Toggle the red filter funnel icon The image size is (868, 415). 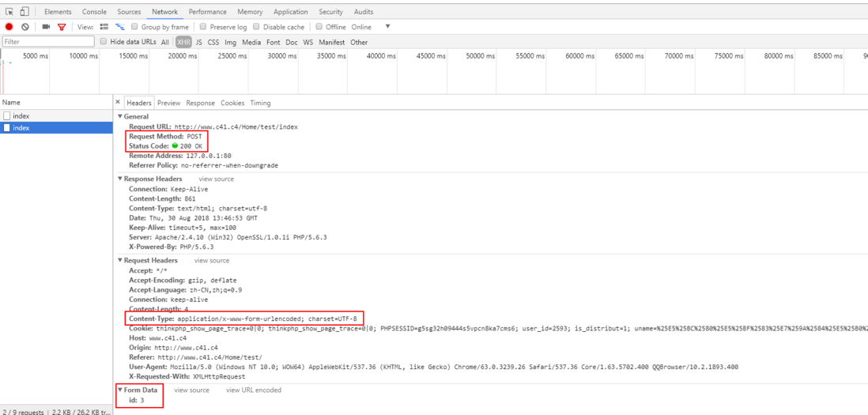(x=62, y=27)
